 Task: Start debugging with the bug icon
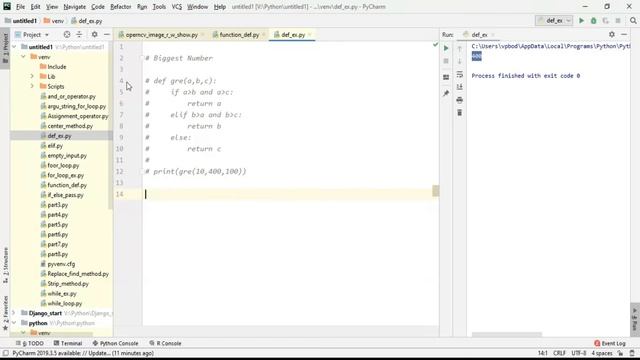(593, 20)
